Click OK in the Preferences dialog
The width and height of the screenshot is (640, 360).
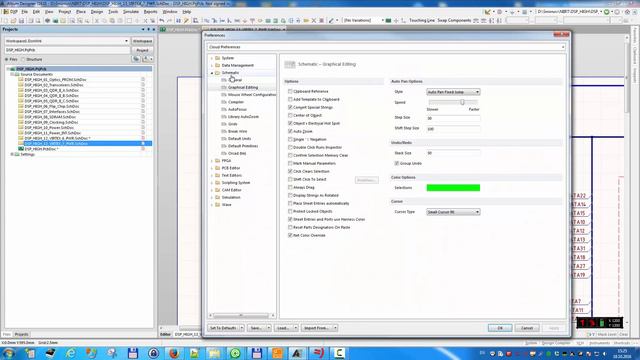click(500, 328)
